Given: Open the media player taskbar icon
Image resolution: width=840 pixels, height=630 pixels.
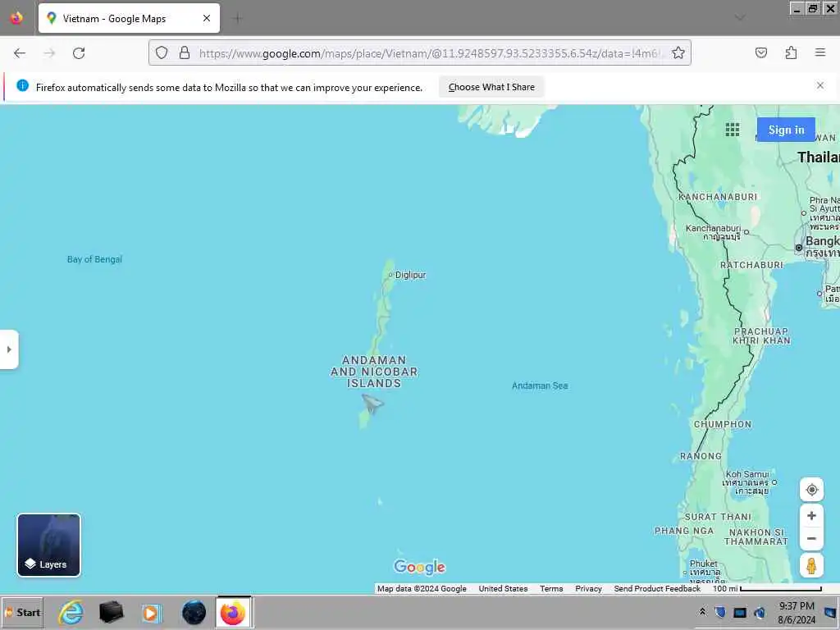Looking at the screenshot, I should point(151,612).
